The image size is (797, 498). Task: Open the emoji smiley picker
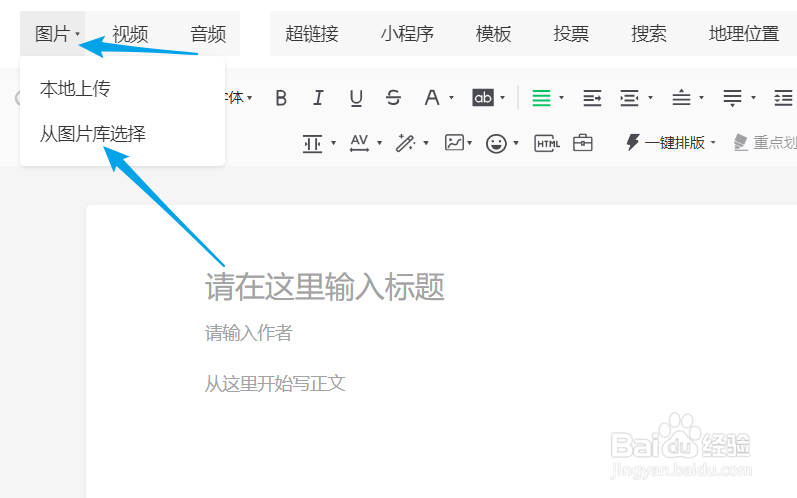496,143
